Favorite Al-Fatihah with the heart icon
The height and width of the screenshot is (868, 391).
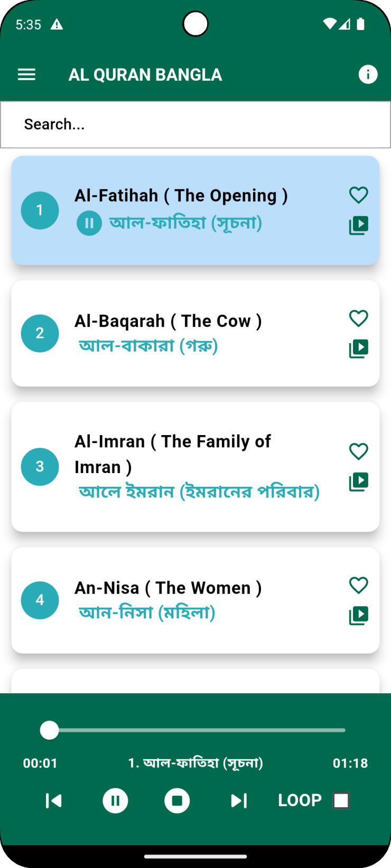point(358,195)
